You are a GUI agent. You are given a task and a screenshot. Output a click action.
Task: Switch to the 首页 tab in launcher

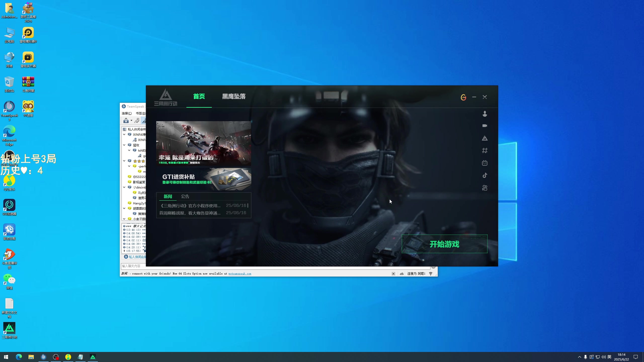(199, 97)
